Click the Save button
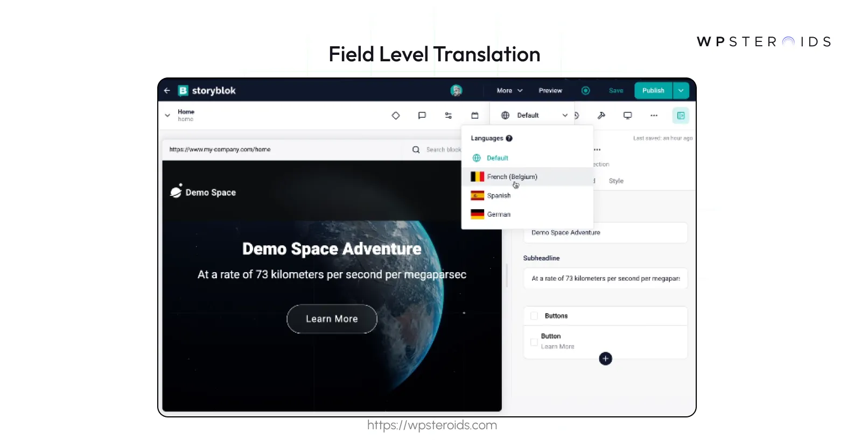 [616, 90]
